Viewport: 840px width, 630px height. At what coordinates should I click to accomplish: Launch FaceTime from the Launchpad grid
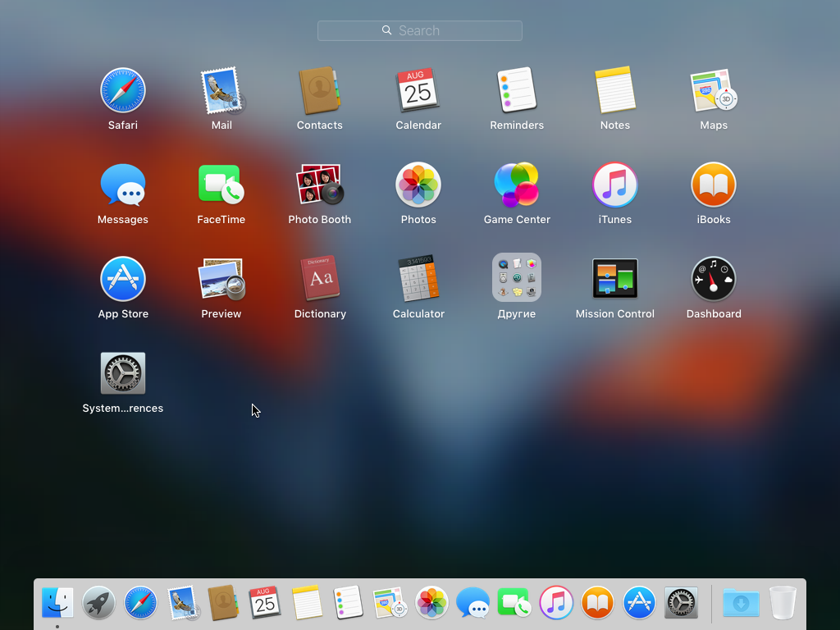pyautogui.click(x=221, y=185)
